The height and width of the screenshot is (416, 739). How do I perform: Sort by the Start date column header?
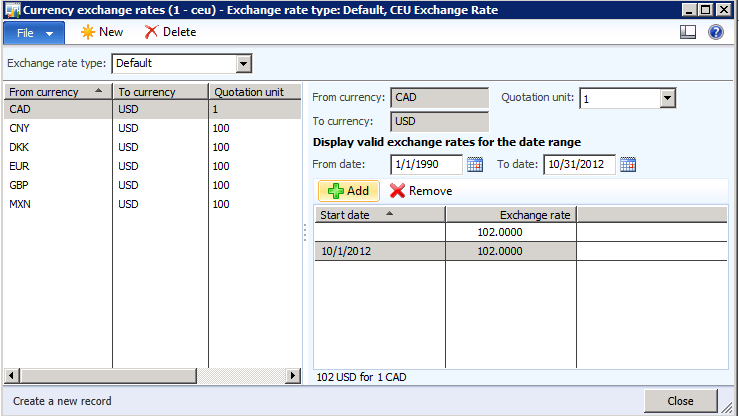(x=379, y=214)
